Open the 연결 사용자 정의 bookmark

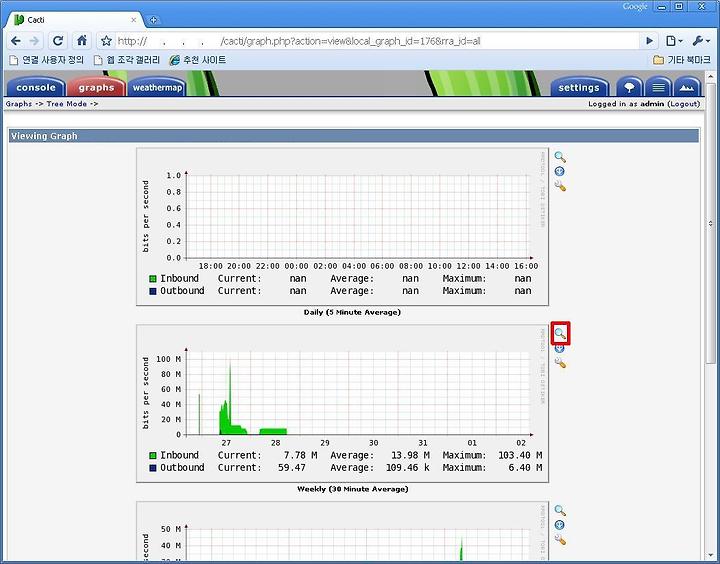coord(47,60)
